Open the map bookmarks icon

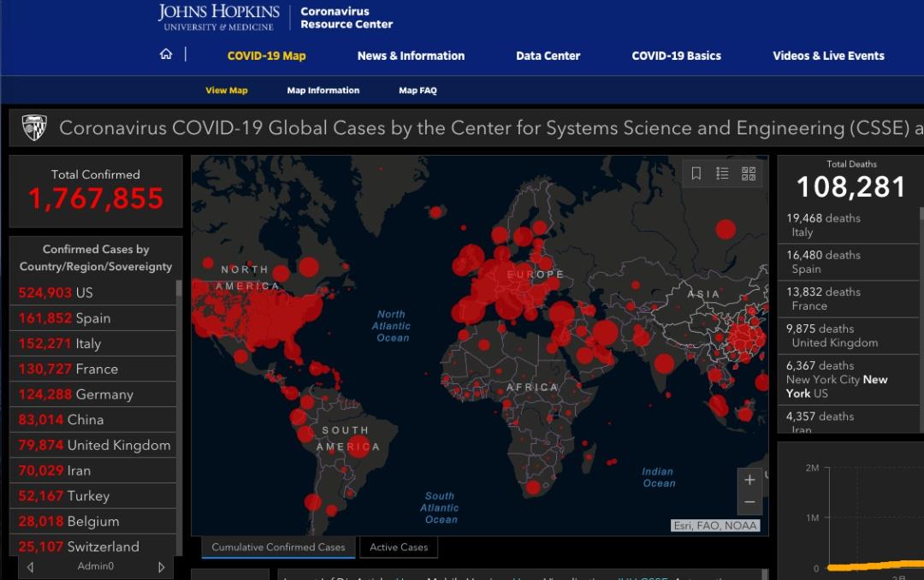(x=696, y=174)
